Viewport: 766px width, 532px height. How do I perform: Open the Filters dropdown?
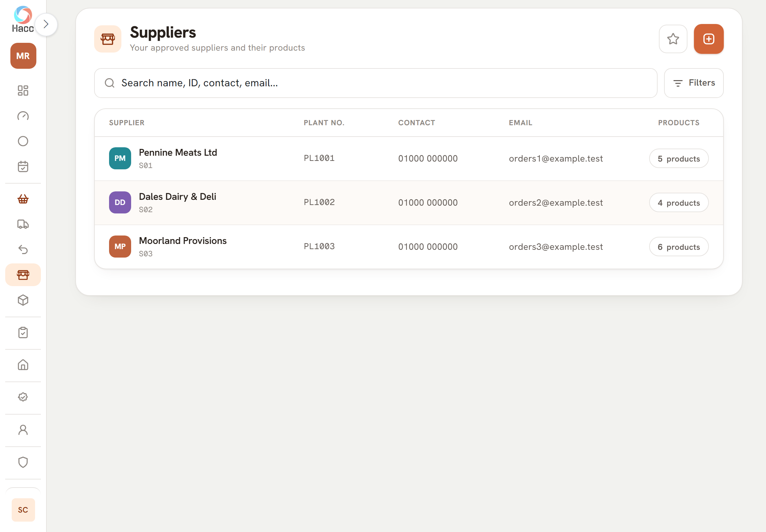[694, 83]
